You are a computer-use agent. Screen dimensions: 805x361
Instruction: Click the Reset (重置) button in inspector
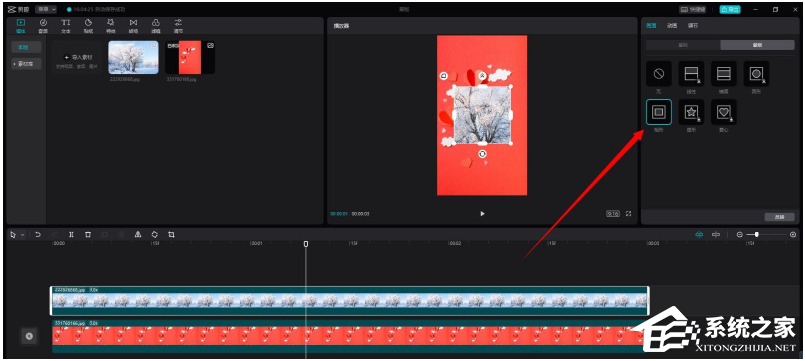pyautogui.click(x=779, y=217)
